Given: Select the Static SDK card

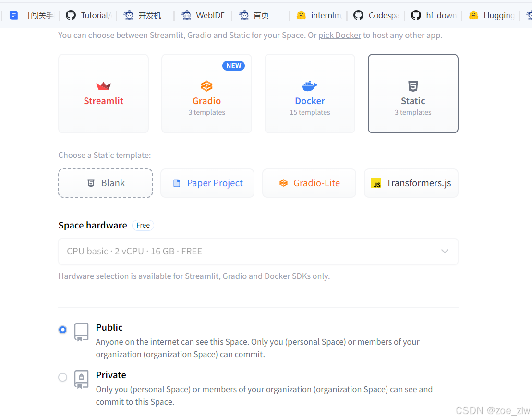Looking at the screenshot, I should coord(413,94).
